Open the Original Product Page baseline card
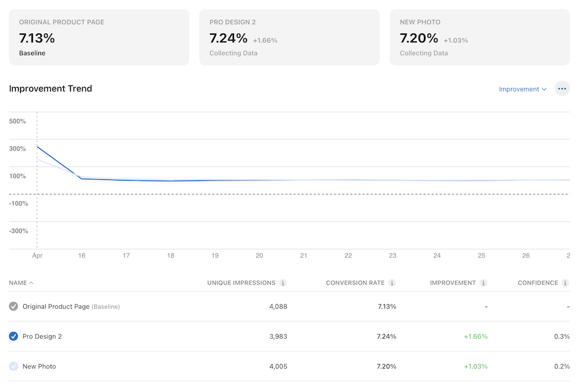Screen dimensions: 588x391 [99, 36]
